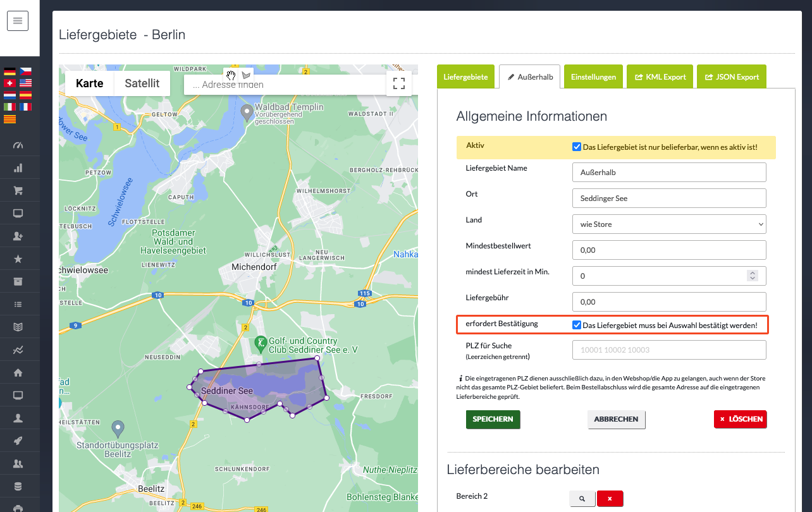
Task: Open the dashboard speedometer icon in sidebar
Action: click(x=18, y=145)
